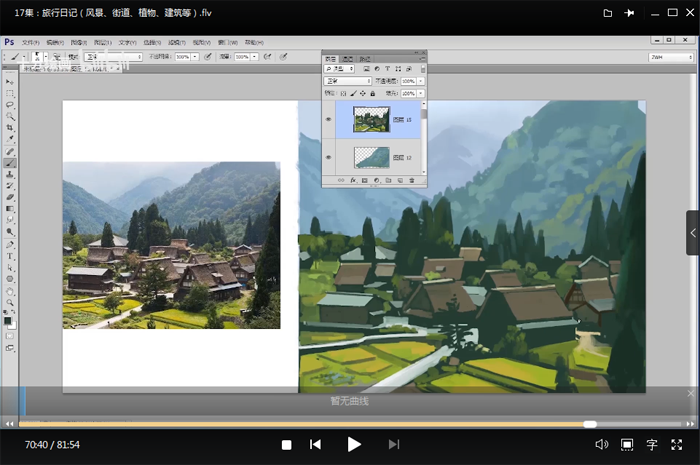Select the Lasso tool
Viewport: 700px width, 465px height.
click(x=10, y=104)
